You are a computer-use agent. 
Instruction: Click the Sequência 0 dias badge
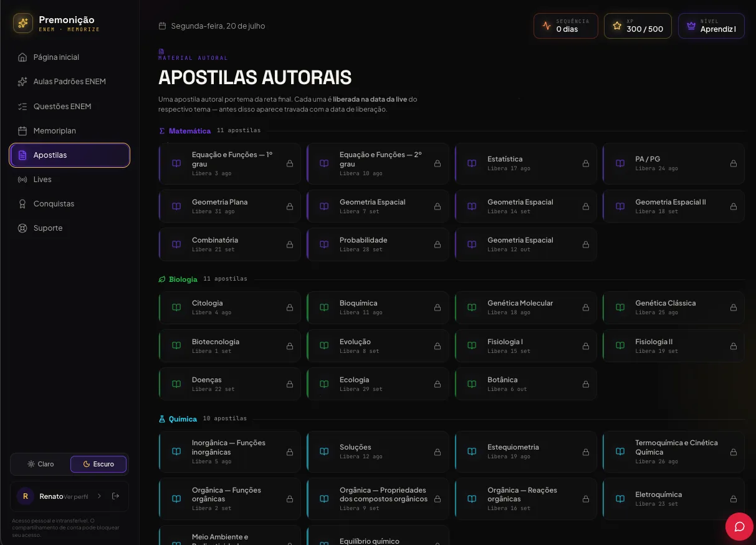566,26
